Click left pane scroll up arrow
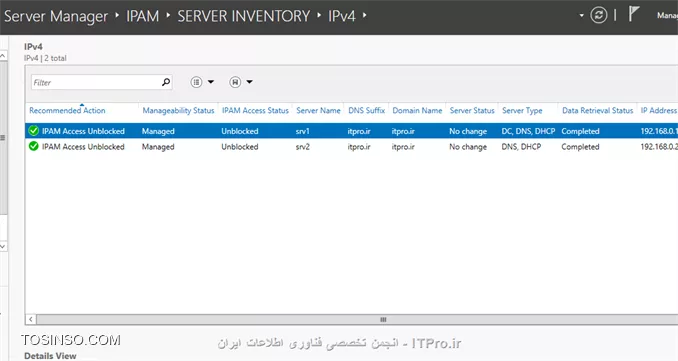 coord(3,56)
